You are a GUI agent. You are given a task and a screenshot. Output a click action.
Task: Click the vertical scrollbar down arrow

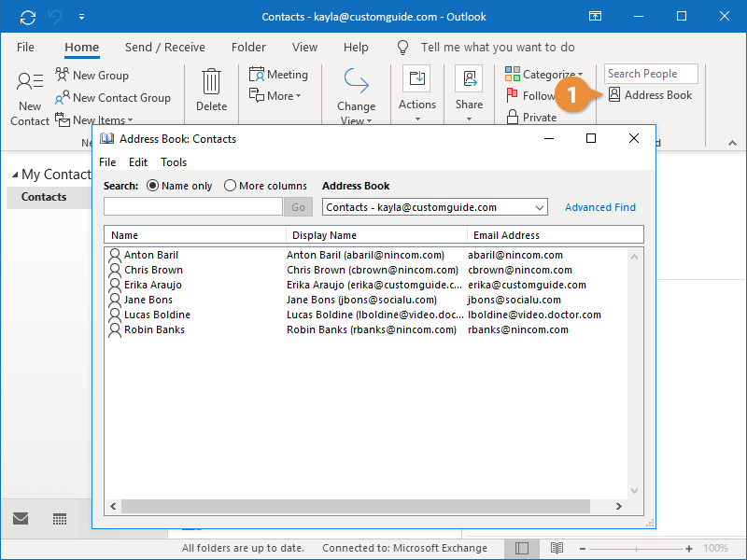point(634,491)
